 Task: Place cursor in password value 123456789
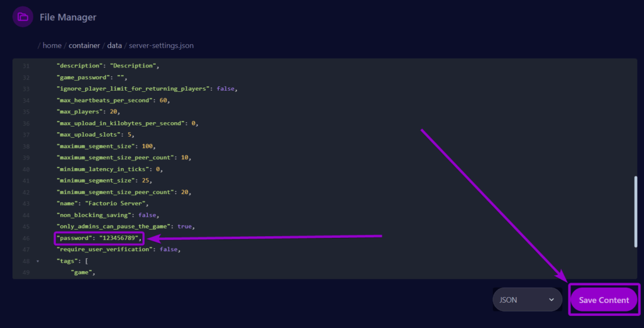(119, 238)
